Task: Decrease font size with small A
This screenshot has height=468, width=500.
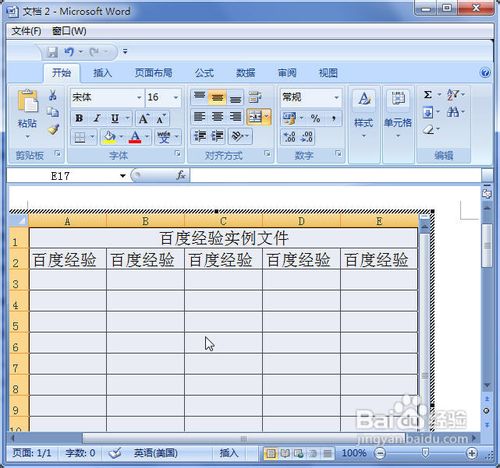Action: pos(161,119)
